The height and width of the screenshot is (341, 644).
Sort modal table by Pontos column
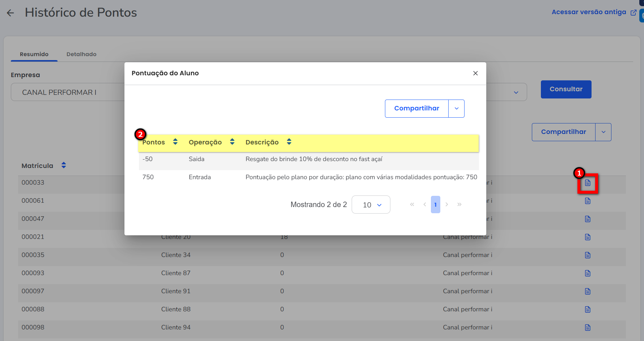pos(175,142)
